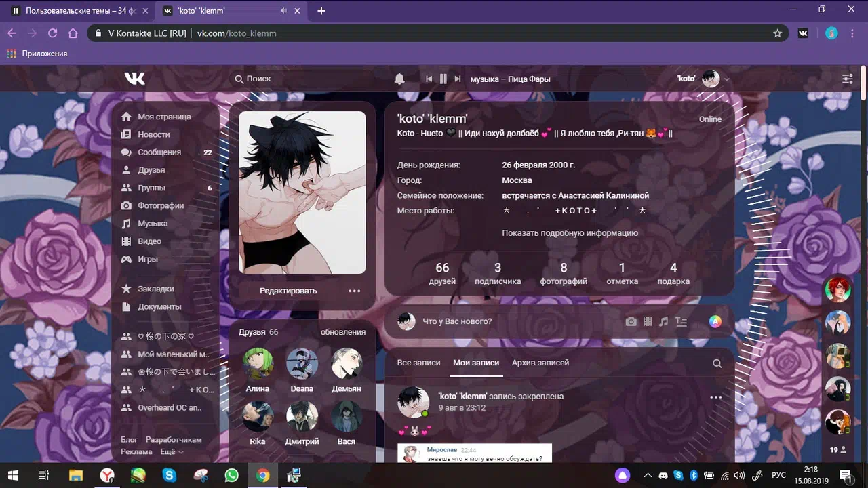
Task: Open the 19 contacts quick chat counter
Action: [838, 449]
